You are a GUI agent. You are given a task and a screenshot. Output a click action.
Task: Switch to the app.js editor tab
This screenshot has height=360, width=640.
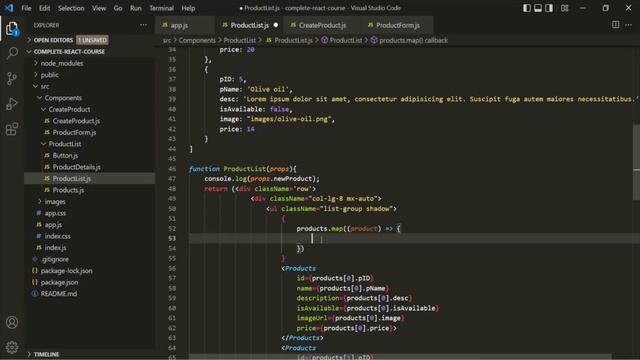tap(184, 25)
